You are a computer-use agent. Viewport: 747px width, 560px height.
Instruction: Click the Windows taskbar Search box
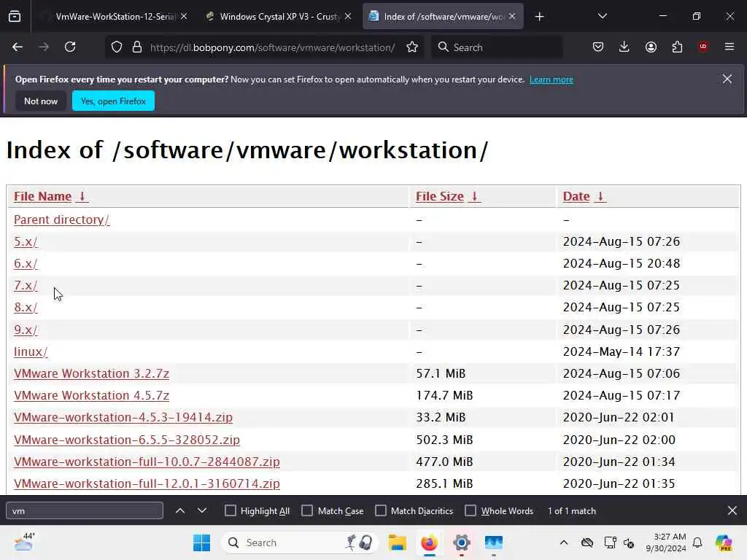[299, 542]
